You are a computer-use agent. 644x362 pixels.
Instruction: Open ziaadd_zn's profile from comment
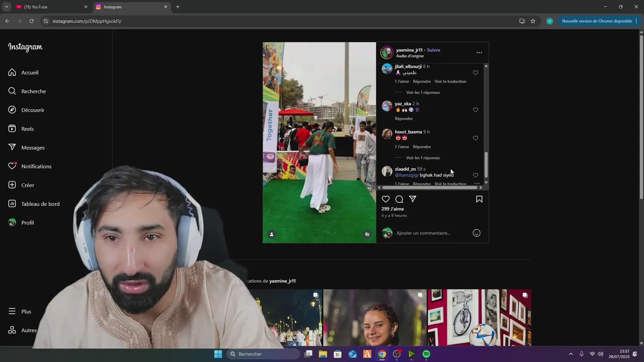pos(405,169)
